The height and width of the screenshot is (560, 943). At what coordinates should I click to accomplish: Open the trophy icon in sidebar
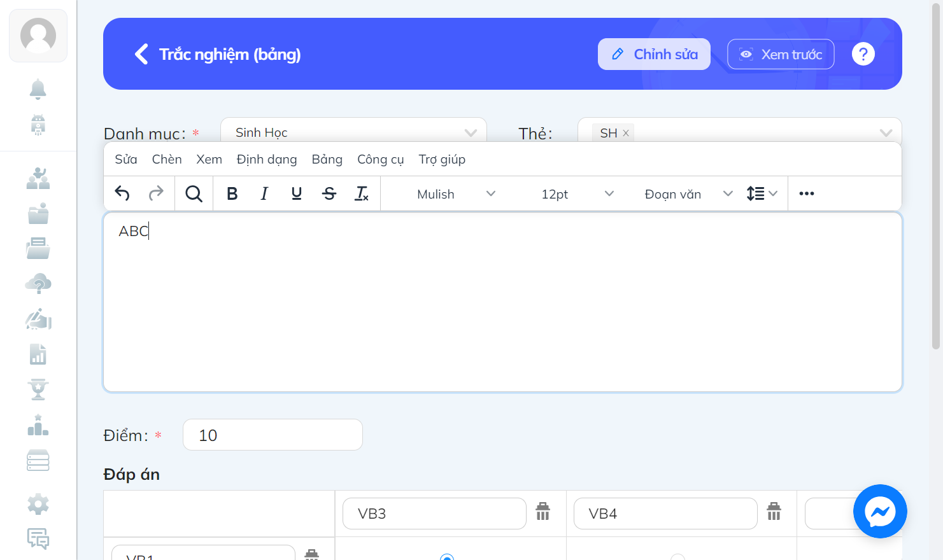[38, 389]
